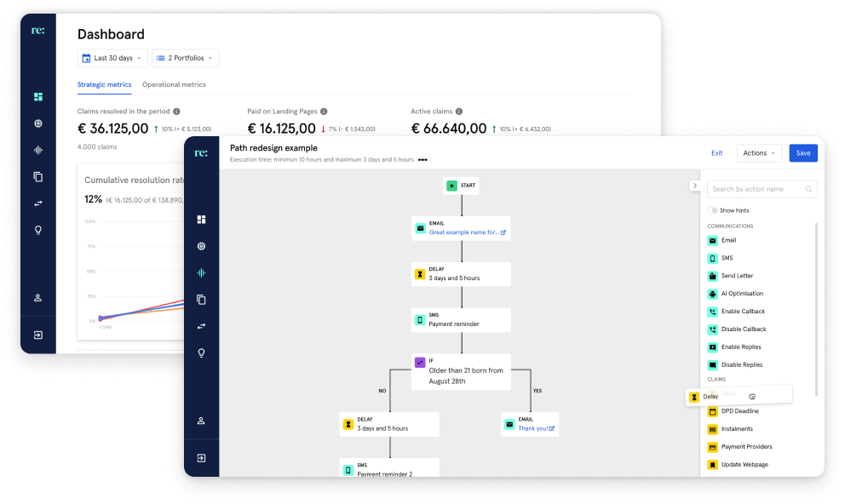The image size is (845, 504).
Task: Click copy documents icon in Dashboard window sidebar
Action: coord(38,176)
